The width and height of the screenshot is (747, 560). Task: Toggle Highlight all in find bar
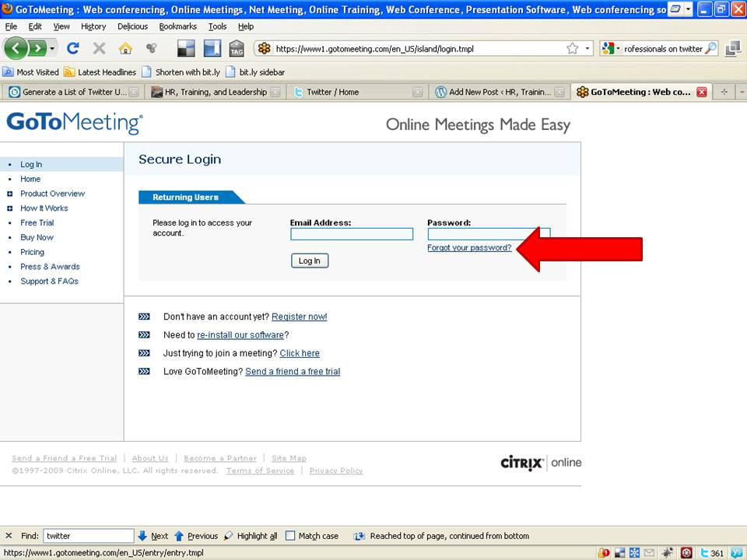click(x=251, y=536)
